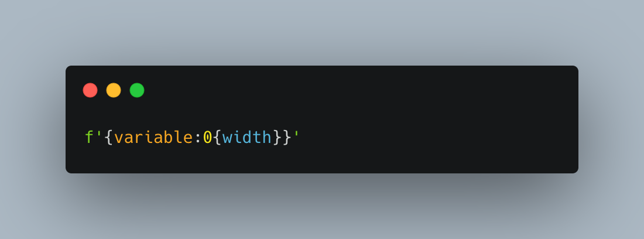The image size is (644, 239).
Task: Click the closing brace right after width
Action: pyautogui.click(x=278, y=137)
